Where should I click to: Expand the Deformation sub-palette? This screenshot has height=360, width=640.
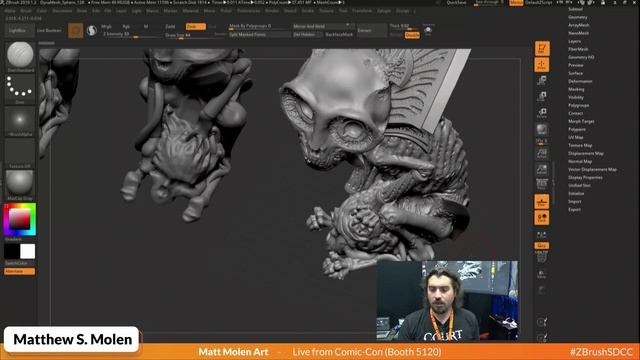580,81
